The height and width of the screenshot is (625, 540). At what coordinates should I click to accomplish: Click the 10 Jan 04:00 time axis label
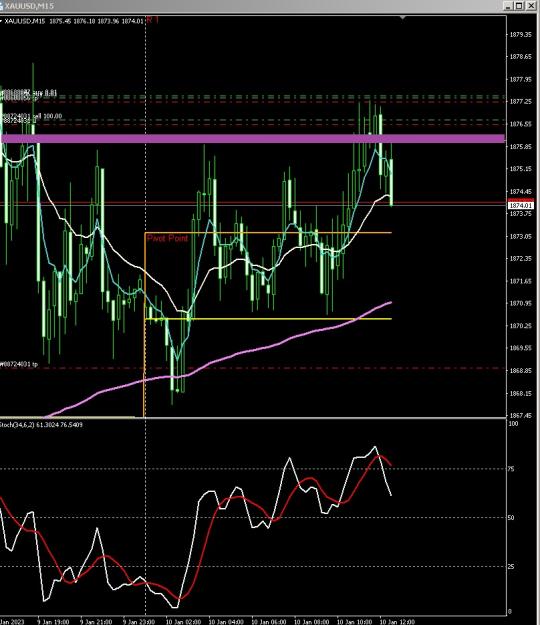click(x=226, y=622)
